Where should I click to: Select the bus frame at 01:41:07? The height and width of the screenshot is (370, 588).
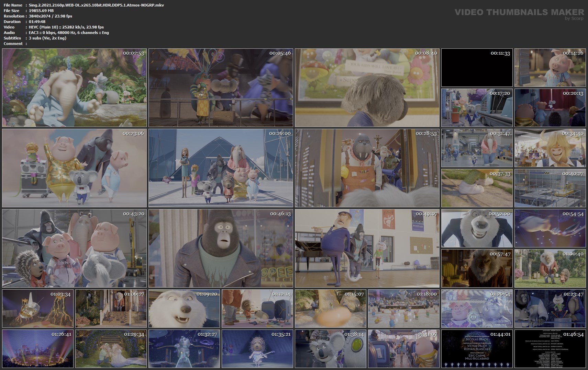[404, 349]
